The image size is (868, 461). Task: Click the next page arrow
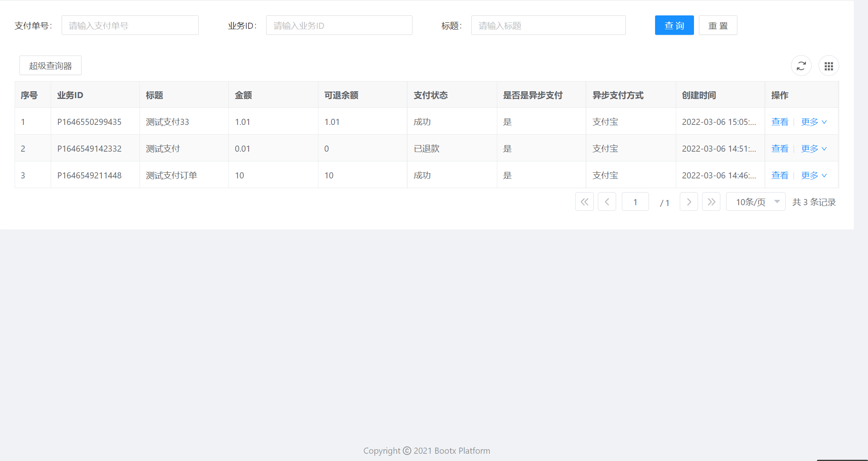tap(689, 202)
